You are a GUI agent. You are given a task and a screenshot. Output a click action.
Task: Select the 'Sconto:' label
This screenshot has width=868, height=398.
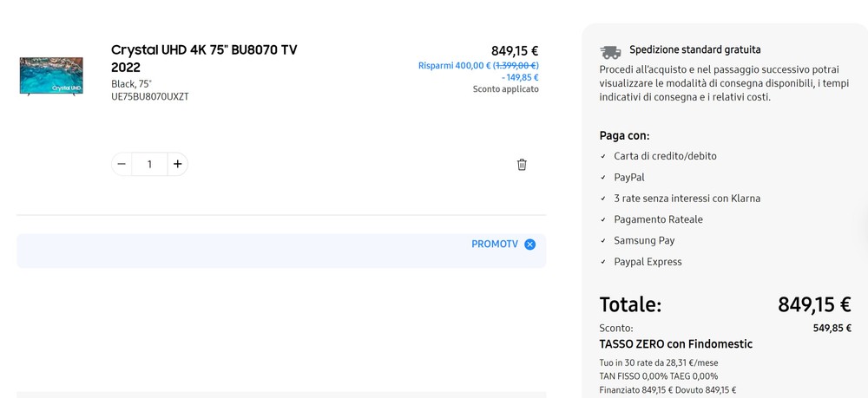point(616,329)
